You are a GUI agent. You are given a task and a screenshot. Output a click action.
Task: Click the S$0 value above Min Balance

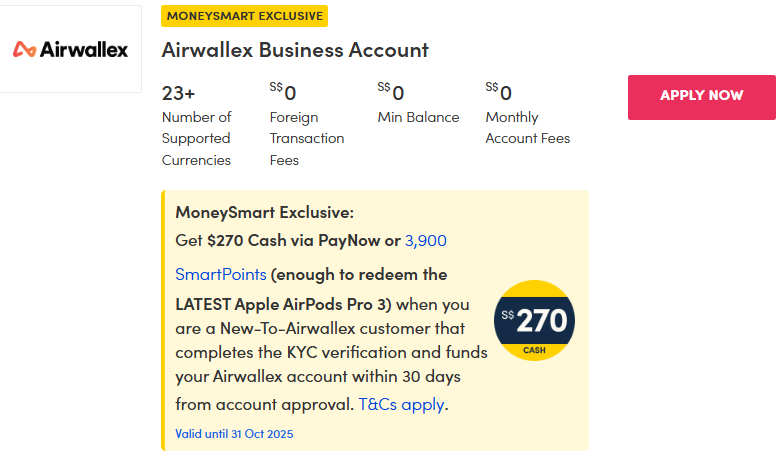[x=392, y=93]
